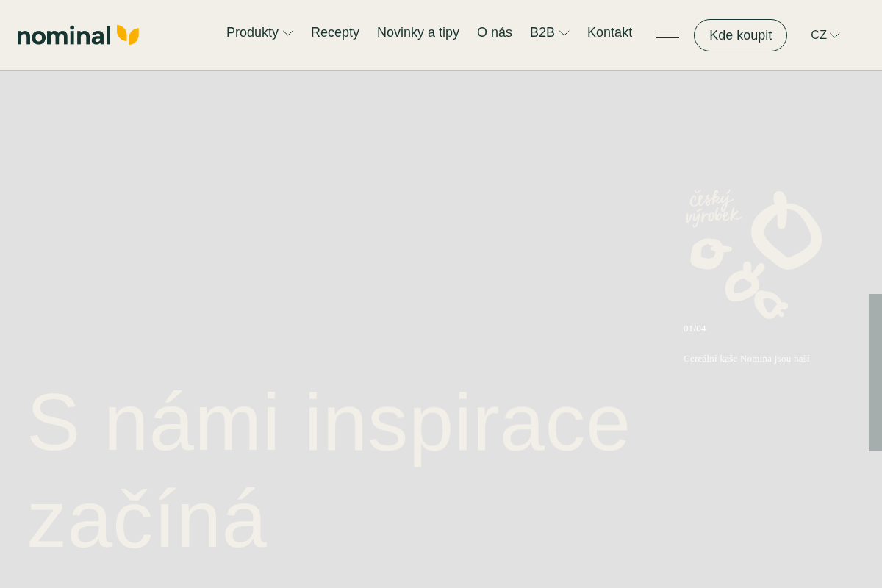Click the text Cereální kaše Nomina jsou naši

(747, 359)
